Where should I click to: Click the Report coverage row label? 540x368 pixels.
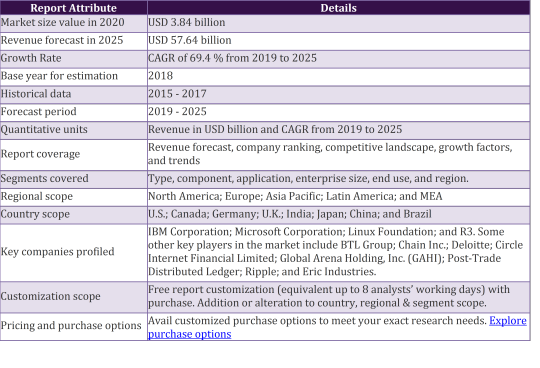point(40,154)
